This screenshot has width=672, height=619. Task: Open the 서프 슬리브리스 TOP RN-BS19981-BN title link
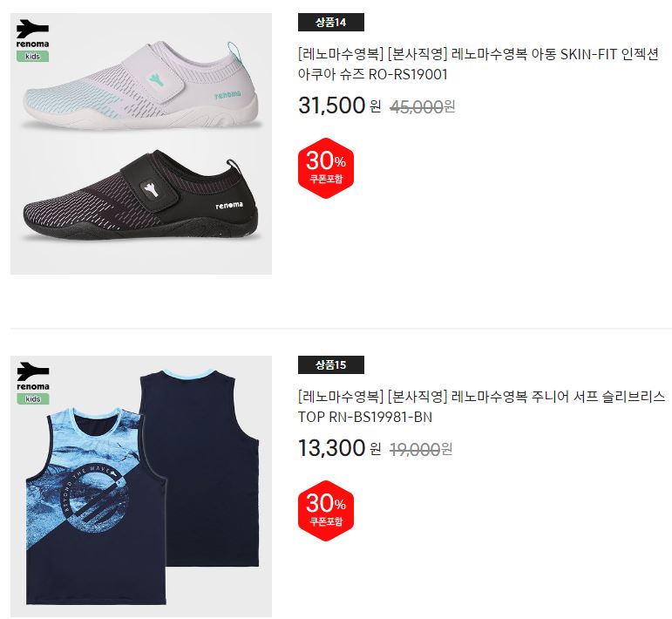[x=481, y=407]
